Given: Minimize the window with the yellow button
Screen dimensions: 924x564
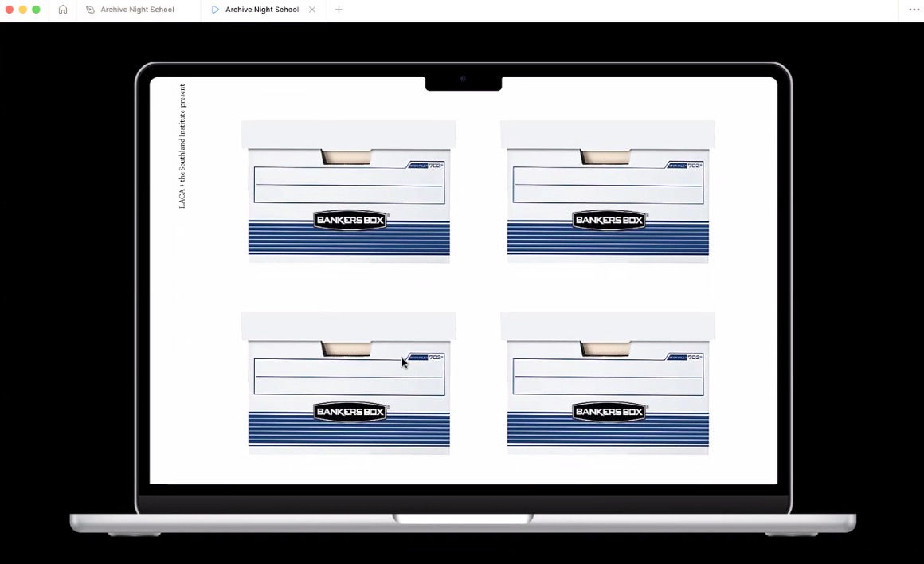Looking at the screenshot, I should coord(22,10).
